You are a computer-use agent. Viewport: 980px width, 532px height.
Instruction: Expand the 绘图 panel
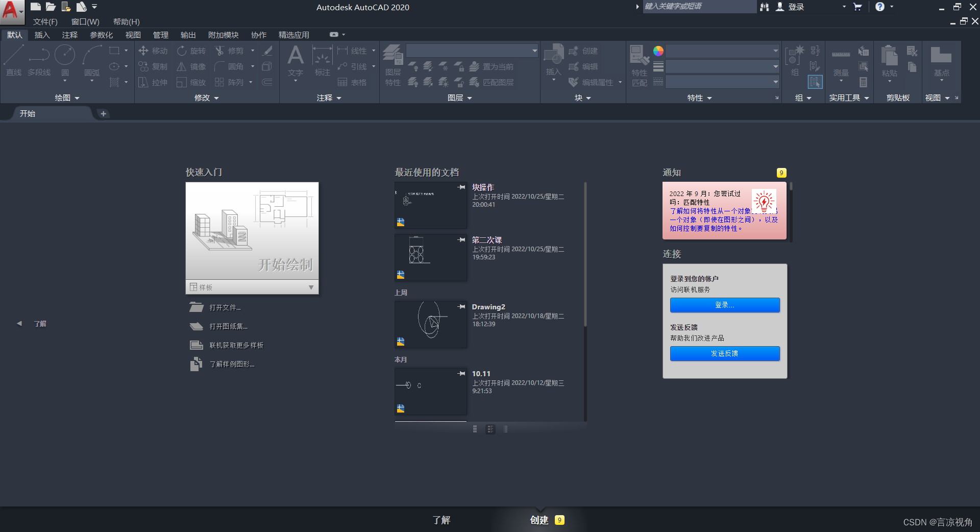(x=67, y=98)
